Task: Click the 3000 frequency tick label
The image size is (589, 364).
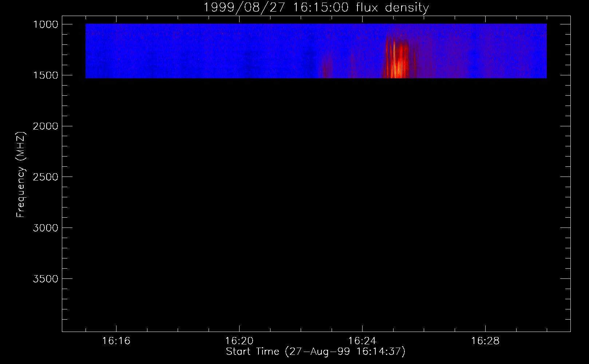Action: tap(46, 228)
